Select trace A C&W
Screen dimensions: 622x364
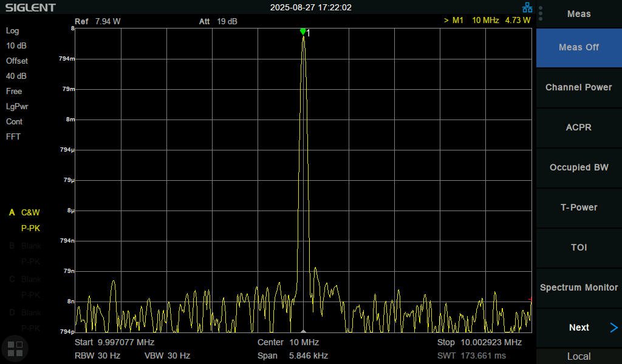tap(24, 212)
